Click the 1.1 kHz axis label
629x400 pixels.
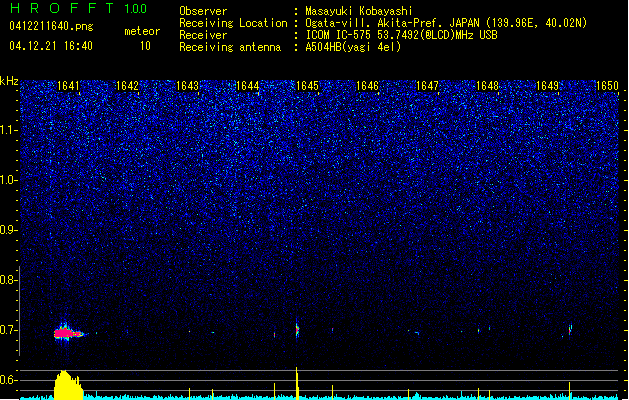(x=9, y=130)
